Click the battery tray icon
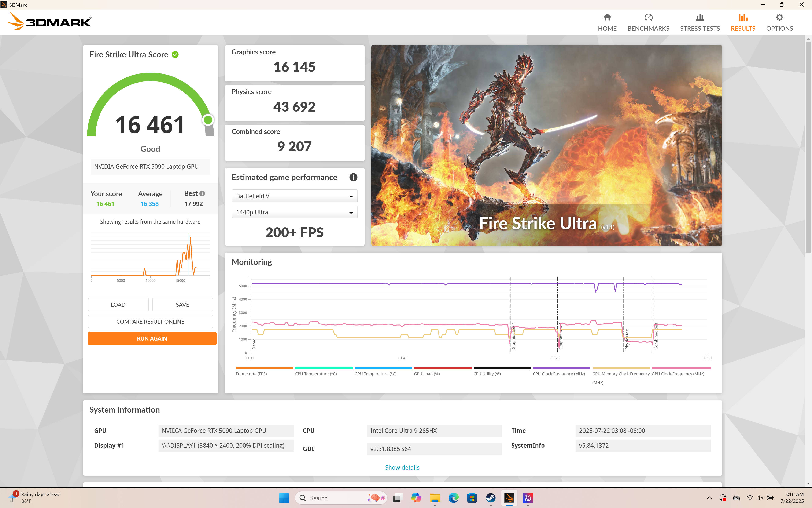 pyautogui.click(x=771, y=498)
